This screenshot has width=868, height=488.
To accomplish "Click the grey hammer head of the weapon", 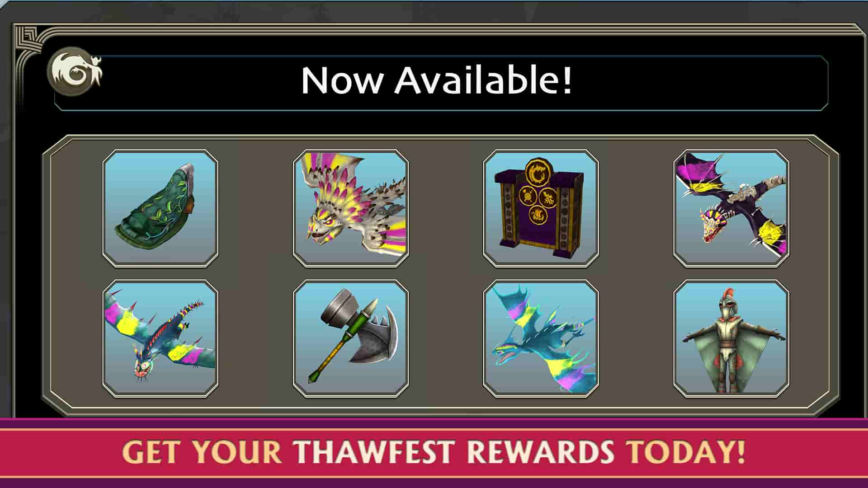I will 339,310.
